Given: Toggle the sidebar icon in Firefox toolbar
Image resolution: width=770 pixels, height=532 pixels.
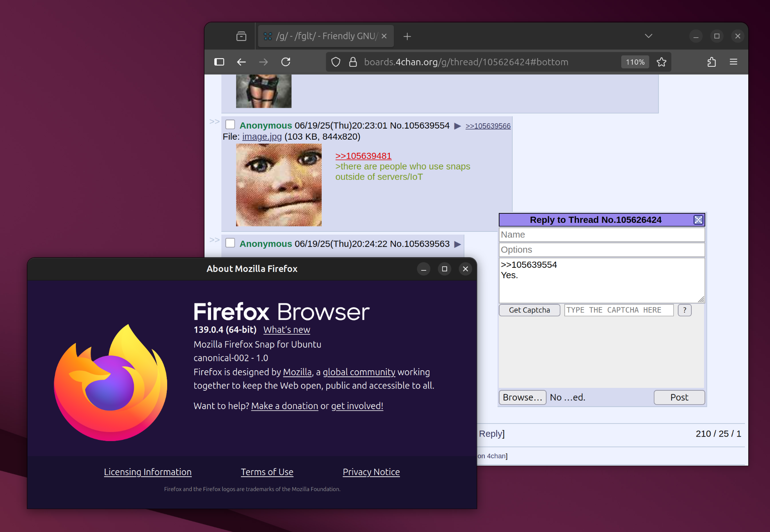Looking at the screenshot, I should pos(219,62).
